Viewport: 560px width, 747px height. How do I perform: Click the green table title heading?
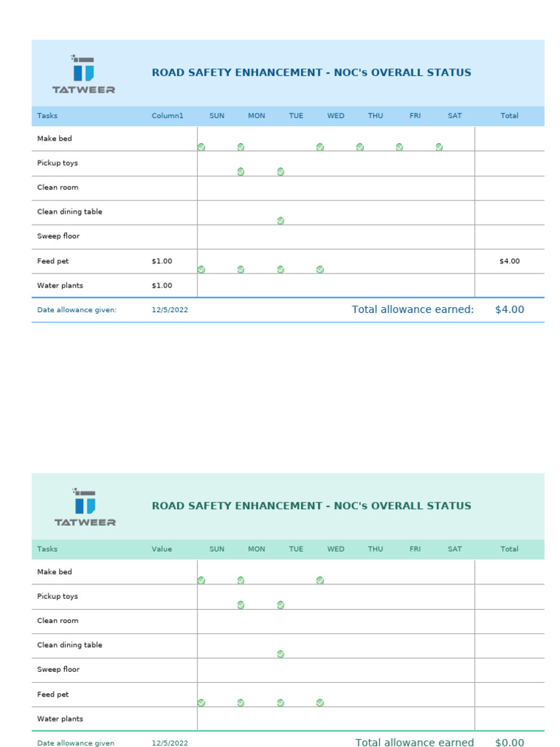click(x=311, y=506)
